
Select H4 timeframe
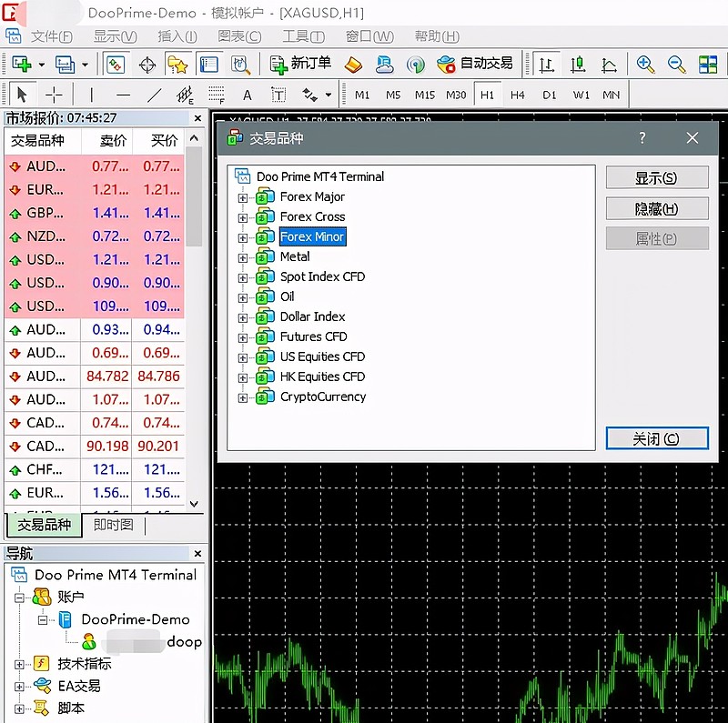click(x=518, y=95)
